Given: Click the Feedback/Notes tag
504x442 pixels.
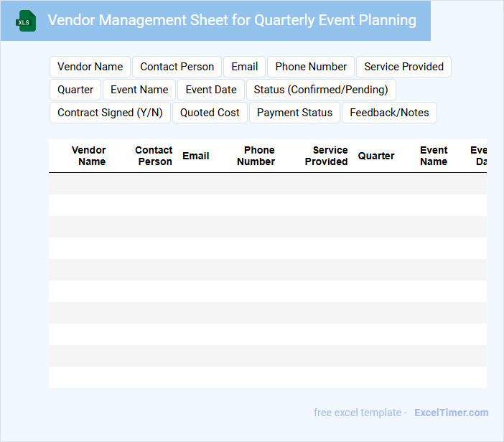Looking at the screenshot, I should (x=389, y=113).
